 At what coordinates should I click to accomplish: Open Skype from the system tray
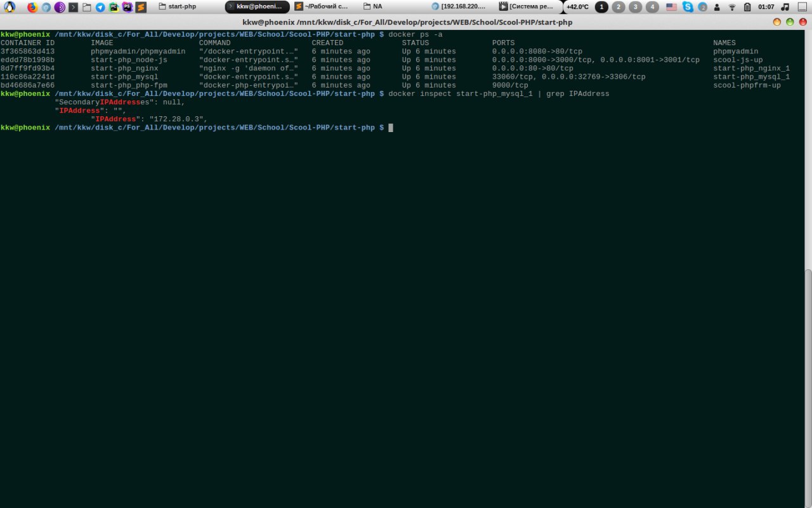pos(688,7)
